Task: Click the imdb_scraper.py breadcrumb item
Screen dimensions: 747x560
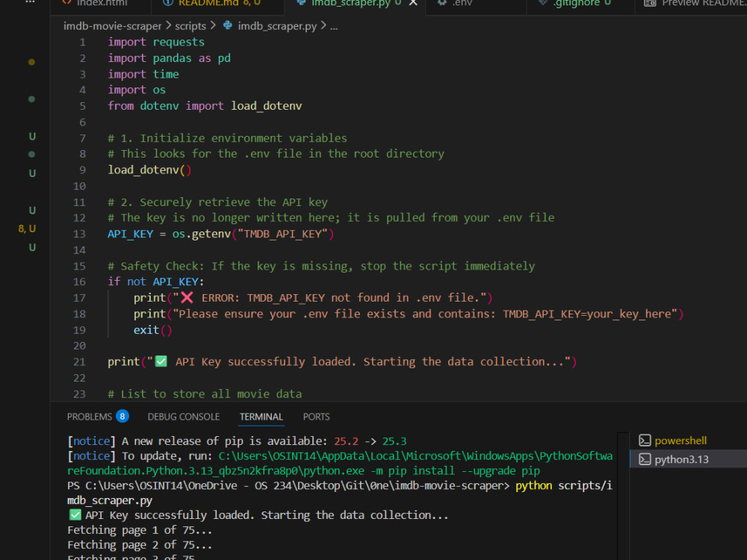Action: pos(277,25)
